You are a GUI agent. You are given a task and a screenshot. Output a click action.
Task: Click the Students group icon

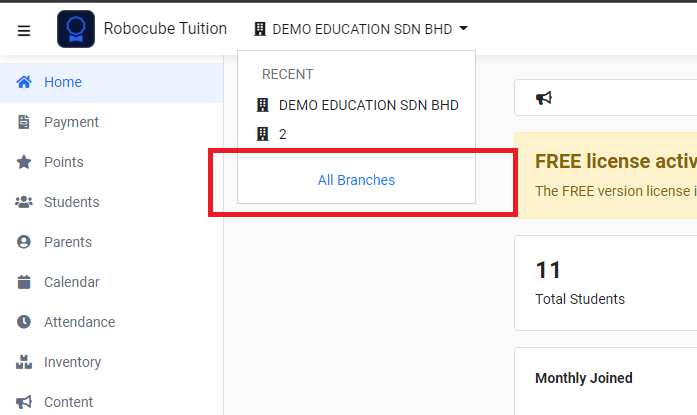point(24,202)
